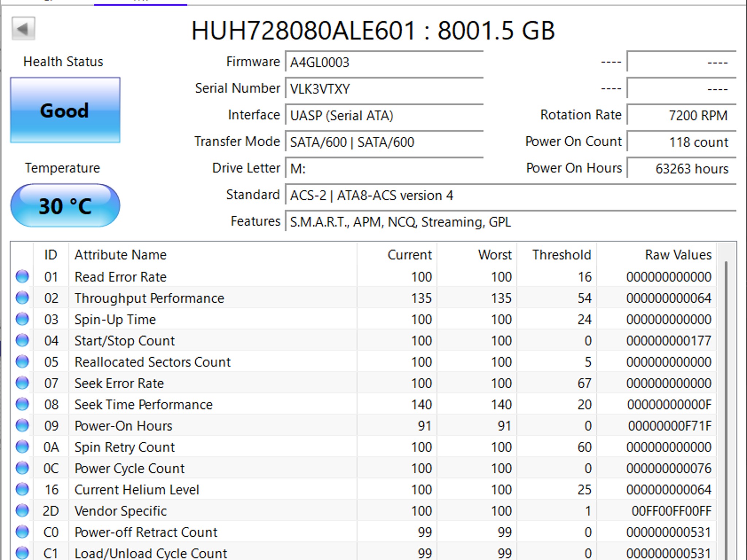Select the Power Cycle Count attribute name
Screen dimensions: 747x560
pyautogui.click(x=129, y=468)
